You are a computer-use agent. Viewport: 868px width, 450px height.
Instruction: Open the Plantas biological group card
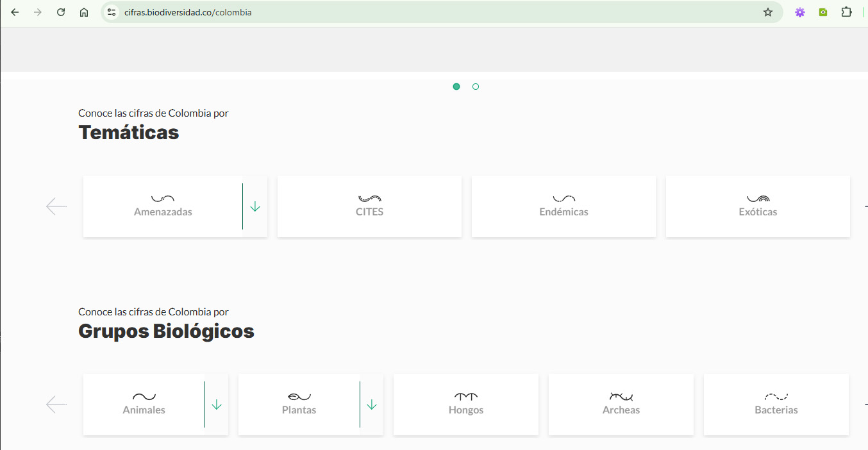point(299,404)
